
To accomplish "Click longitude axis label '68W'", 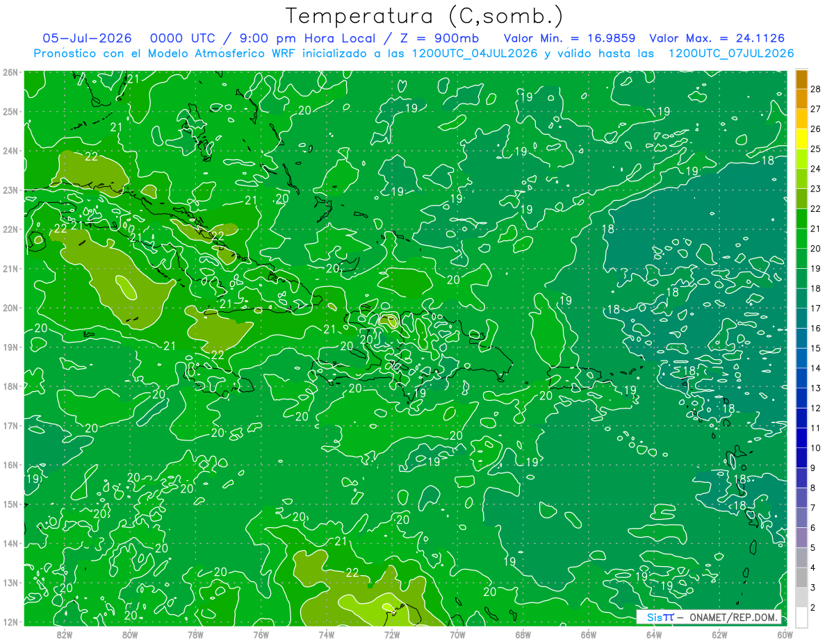I will point(523,634).
